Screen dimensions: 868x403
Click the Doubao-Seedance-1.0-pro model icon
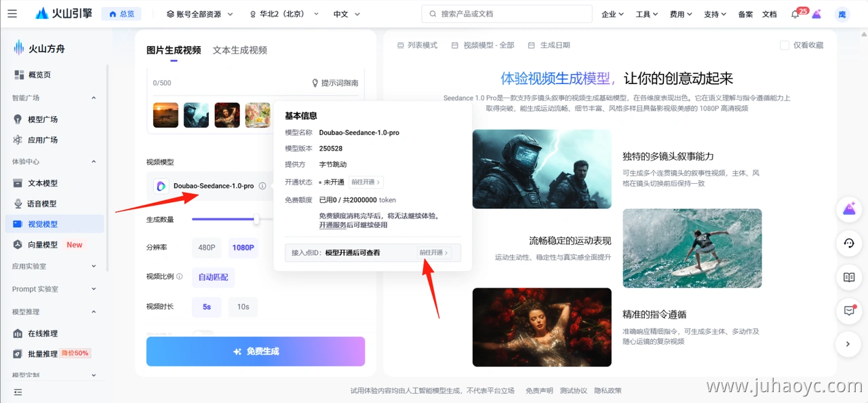pyautogui.click(x=161, y=186)
